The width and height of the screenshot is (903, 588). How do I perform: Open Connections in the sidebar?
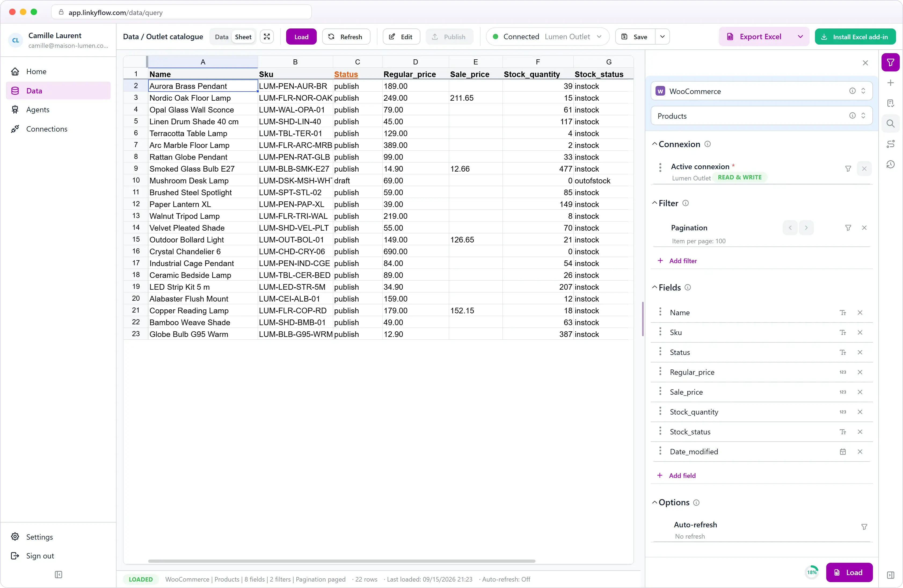[58, 129]
